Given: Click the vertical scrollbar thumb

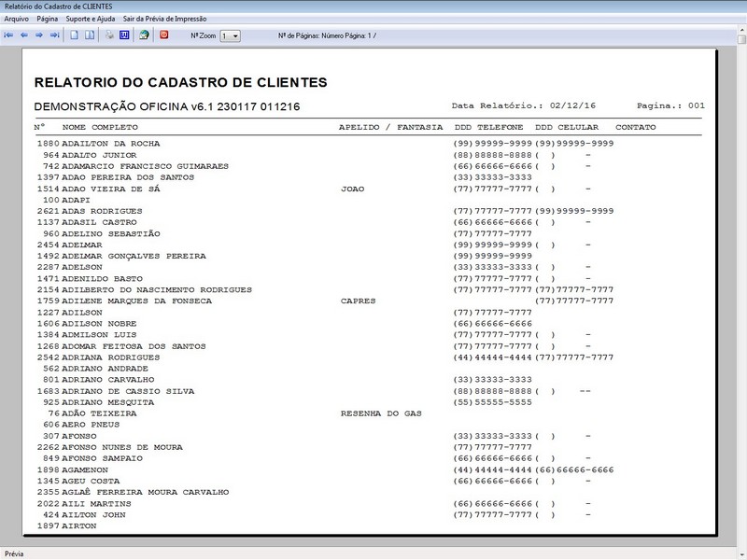Looking at the screenshot, I should point(742,39).
